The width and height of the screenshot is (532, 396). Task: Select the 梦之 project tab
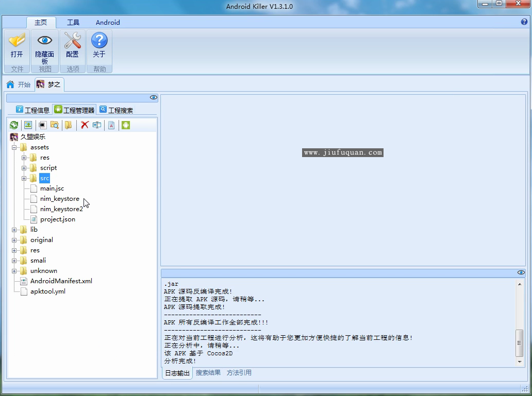pos(49,84)
